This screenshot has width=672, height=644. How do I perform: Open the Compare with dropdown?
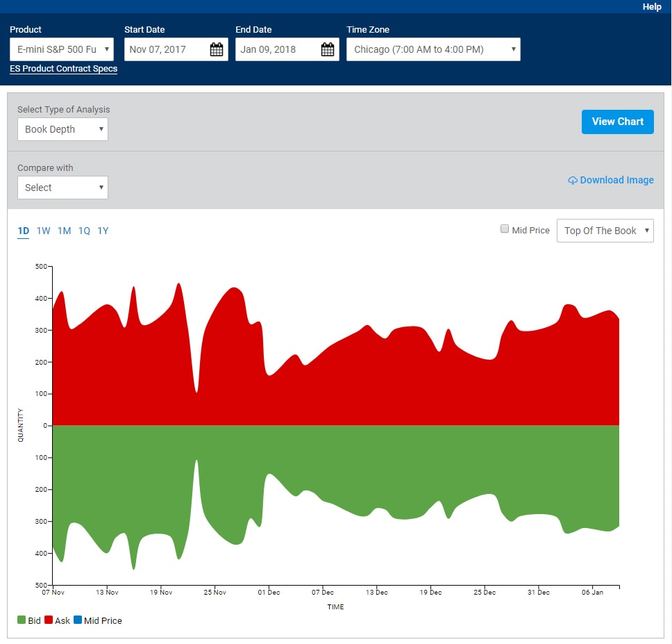point(62,188)
